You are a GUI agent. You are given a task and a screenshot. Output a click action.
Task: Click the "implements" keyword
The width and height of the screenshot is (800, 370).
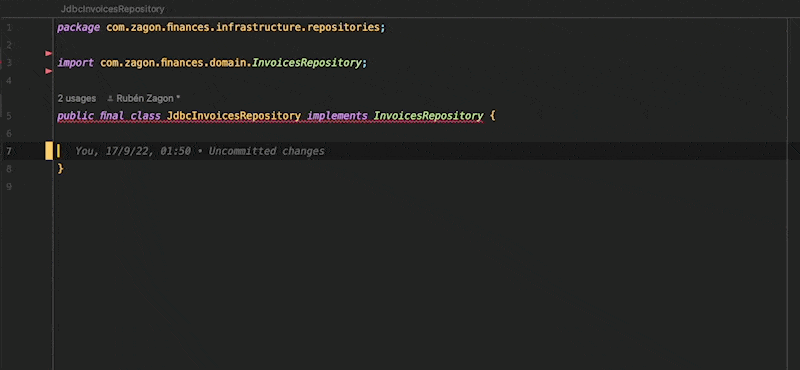click(x=337, y=116)
